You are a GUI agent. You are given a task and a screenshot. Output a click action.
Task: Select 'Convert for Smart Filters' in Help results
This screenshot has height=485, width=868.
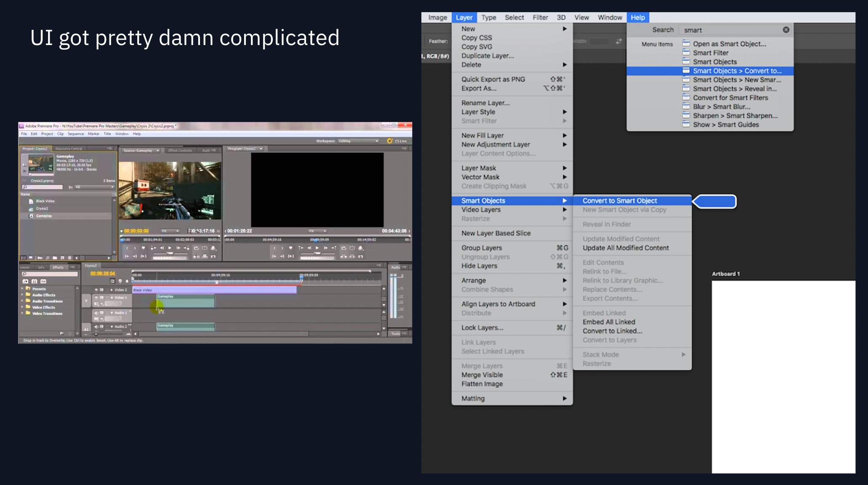[730, 98]
